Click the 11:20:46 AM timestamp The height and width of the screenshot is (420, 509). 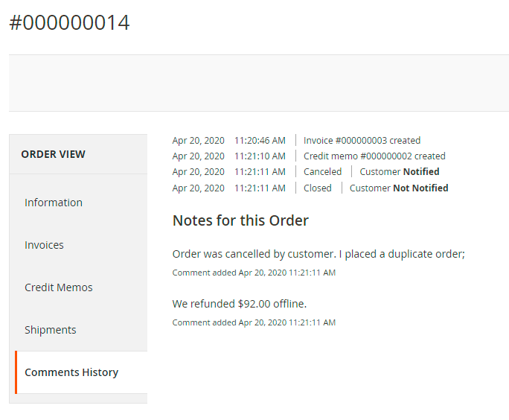click(260, 140)
